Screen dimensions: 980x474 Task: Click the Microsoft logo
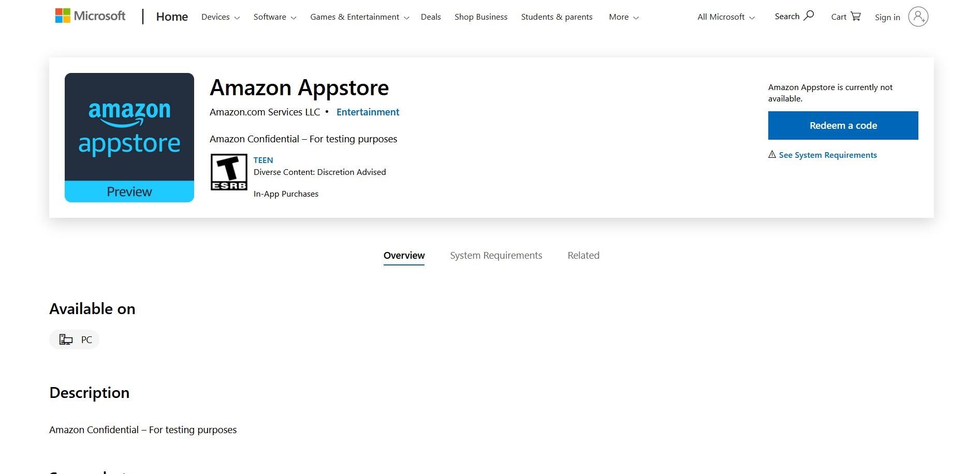[x=90, y=16]
